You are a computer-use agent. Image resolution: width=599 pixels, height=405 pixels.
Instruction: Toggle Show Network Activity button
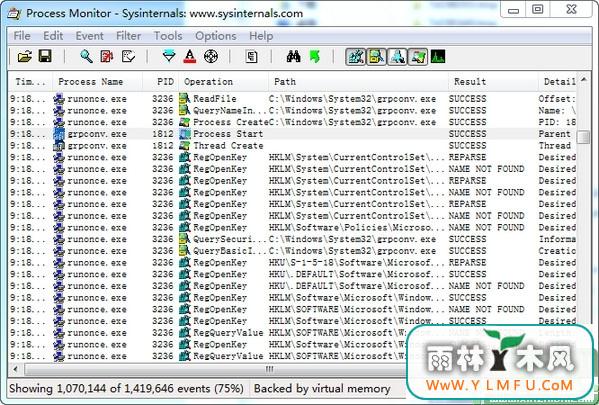pos(397,57)
